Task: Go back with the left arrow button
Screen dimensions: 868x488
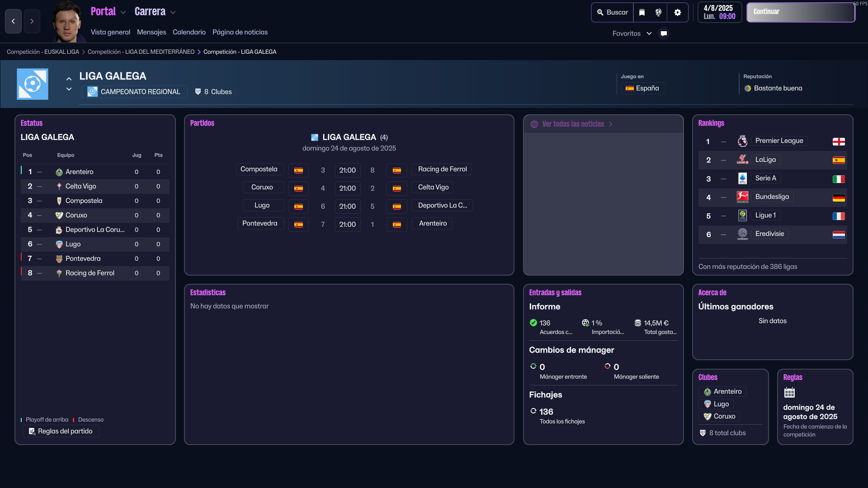Action: pyautogui.click(x=13, y=21)
